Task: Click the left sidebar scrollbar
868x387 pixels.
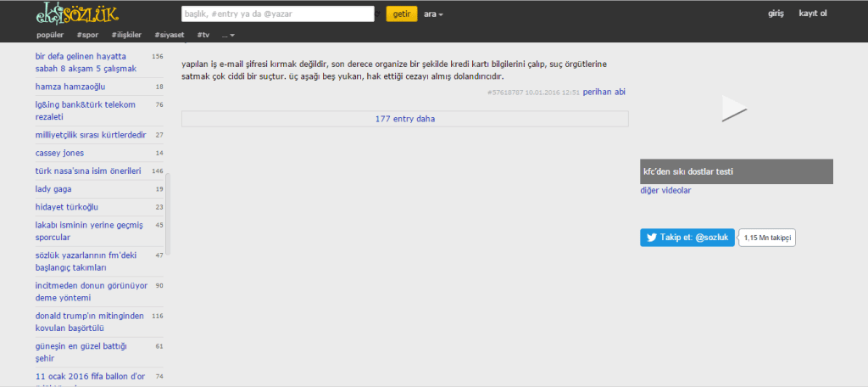Action: coord(168,213)
